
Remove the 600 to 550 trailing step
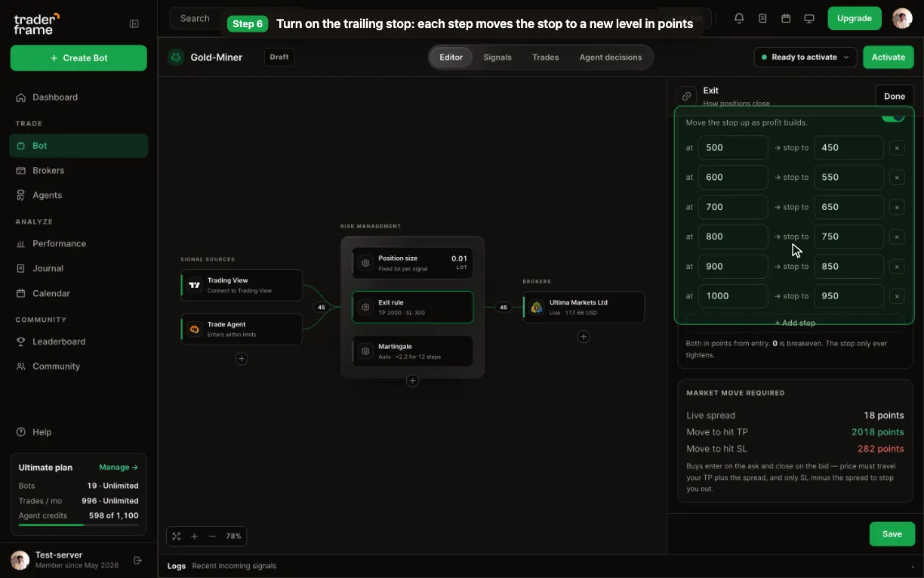click(x=897, y=178)
